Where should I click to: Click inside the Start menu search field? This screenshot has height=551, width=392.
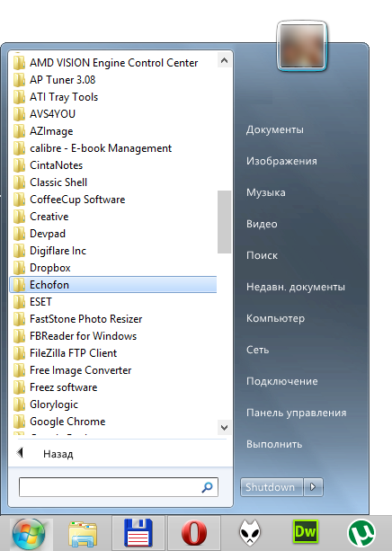pyautogui.click(x=110, y=487)
